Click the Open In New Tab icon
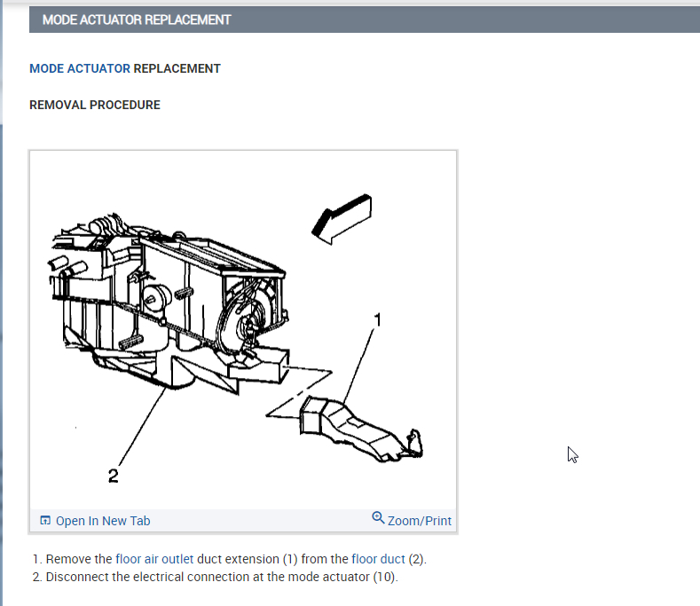 [45, 520]
